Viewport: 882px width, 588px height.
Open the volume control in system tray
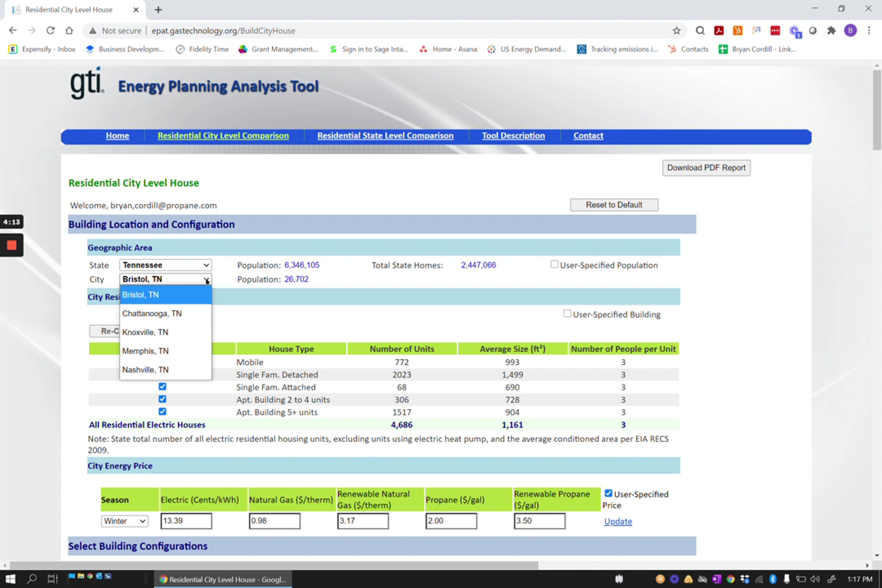point(814,580)
